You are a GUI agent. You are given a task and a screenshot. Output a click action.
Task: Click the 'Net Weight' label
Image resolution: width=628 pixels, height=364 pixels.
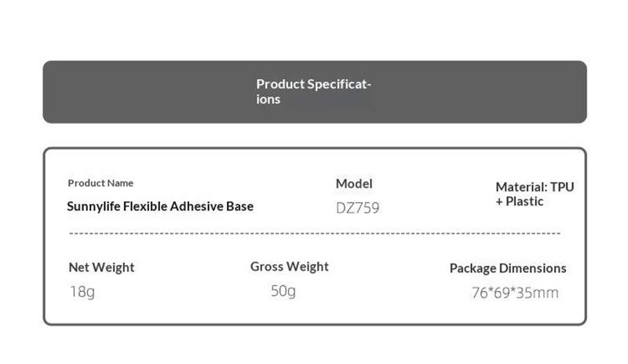pyautogui.click(x=101, y=268)
